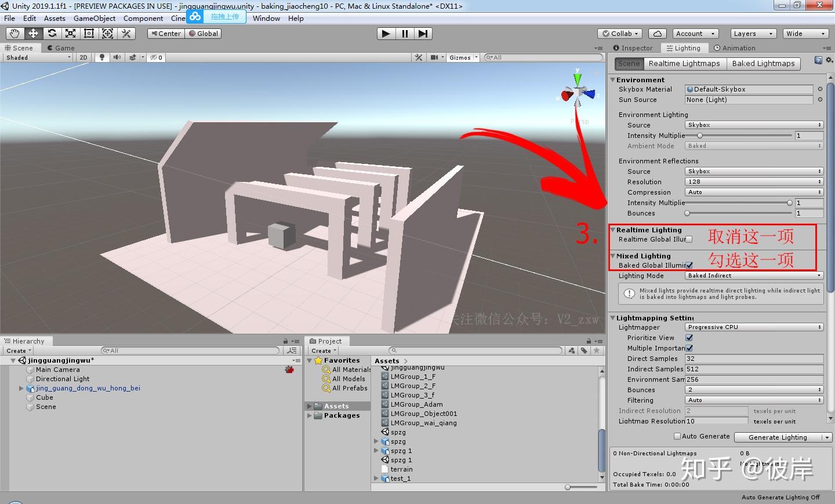
Task: Uncheck Realtime Global Illumination checkbox
Action: pyautogui.click(x=689, y=239)
